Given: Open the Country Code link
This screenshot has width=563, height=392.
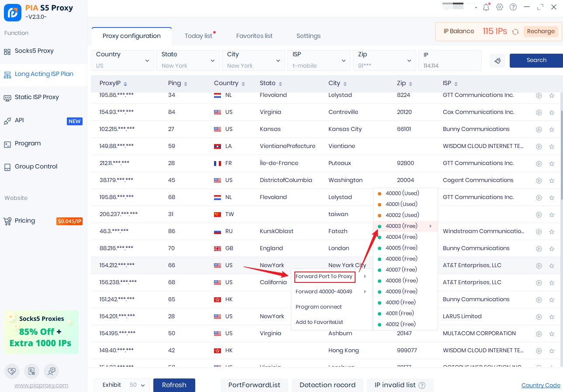Looking at the screenshot, I should 540,385.
